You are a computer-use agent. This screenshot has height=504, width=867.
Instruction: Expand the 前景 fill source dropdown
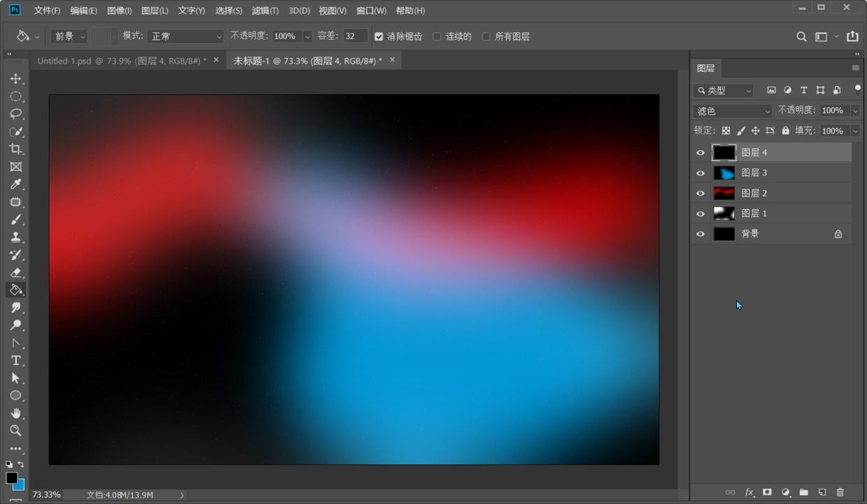click(70, 36)
